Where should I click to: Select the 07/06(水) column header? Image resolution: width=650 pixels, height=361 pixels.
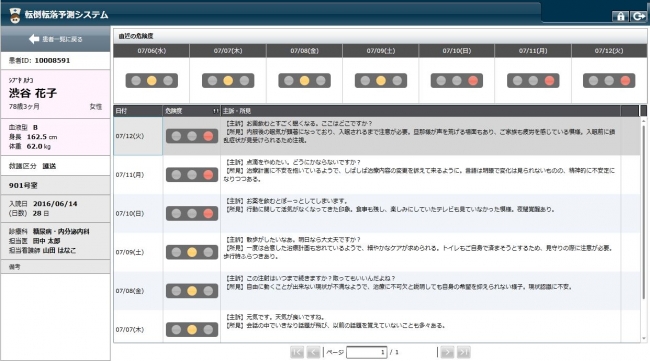151,51
